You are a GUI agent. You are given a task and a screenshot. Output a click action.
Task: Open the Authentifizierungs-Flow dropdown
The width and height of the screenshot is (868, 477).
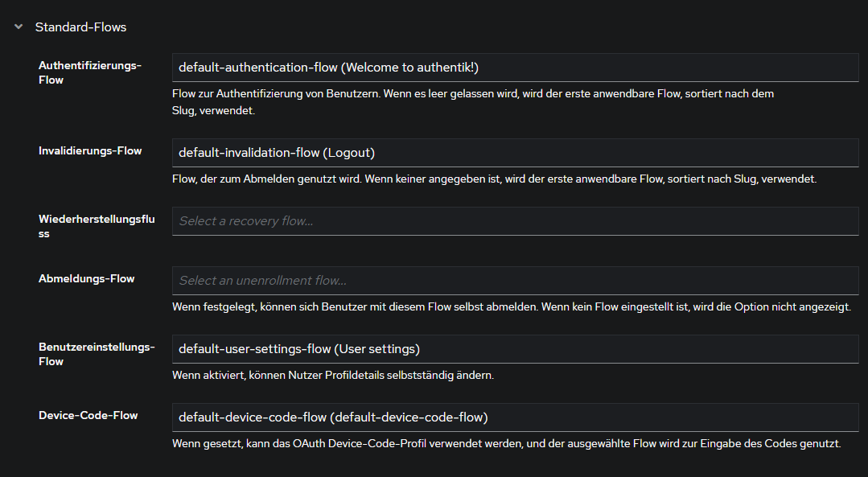[x=515, y=68]
